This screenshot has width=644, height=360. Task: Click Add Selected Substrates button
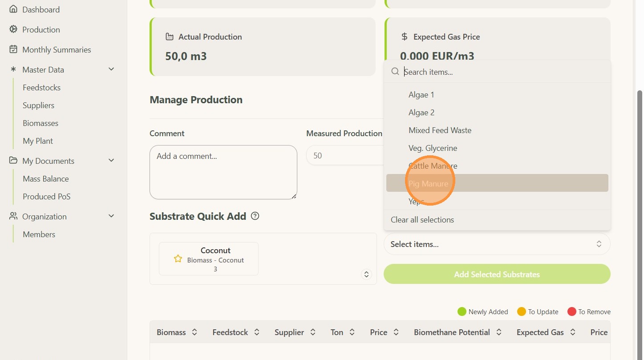point(497,274)
